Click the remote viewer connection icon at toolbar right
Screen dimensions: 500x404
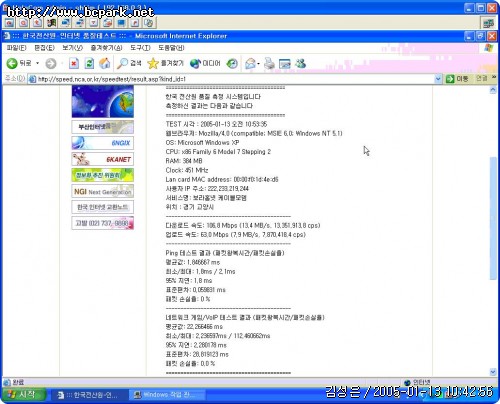coord(489,23)
